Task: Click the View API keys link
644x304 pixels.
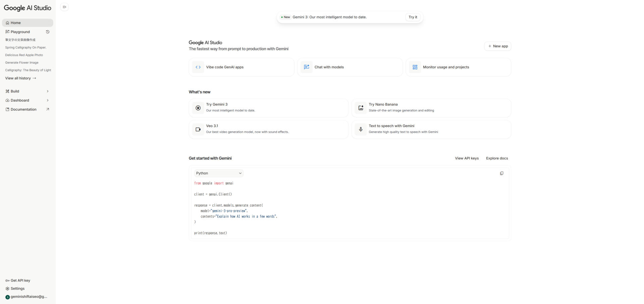Action: (467, 158)
